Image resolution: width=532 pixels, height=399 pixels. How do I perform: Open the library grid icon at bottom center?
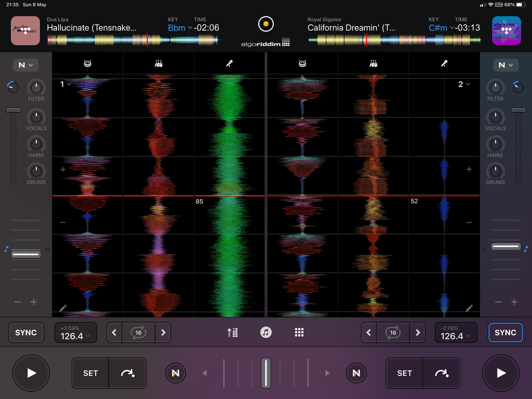299,332
